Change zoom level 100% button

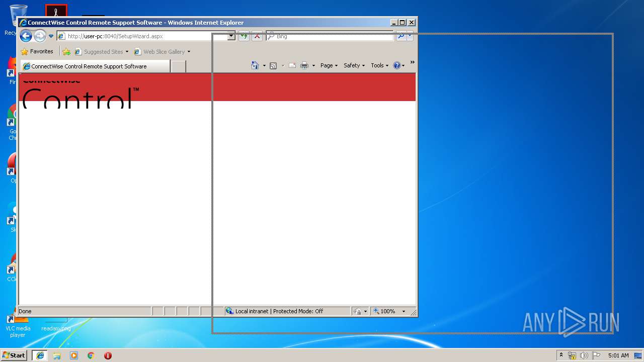click(x=384, y=311)
